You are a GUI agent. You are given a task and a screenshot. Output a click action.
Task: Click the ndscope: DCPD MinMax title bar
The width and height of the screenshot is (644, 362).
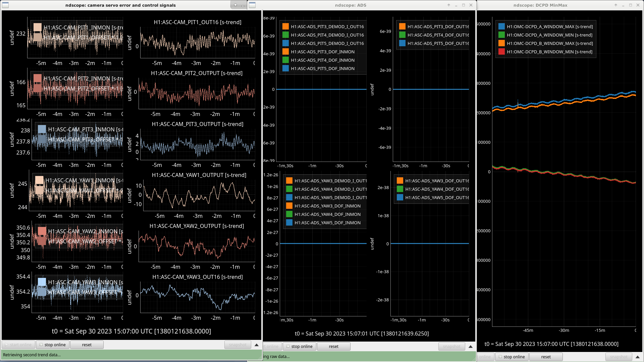click(540, 5)
